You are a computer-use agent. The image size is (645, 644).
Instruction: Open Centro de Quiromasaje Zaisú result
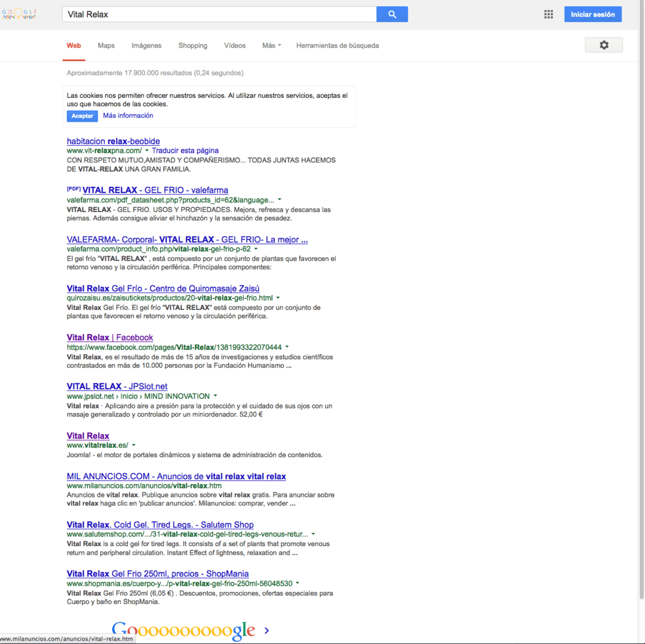(x=163, y=288)
